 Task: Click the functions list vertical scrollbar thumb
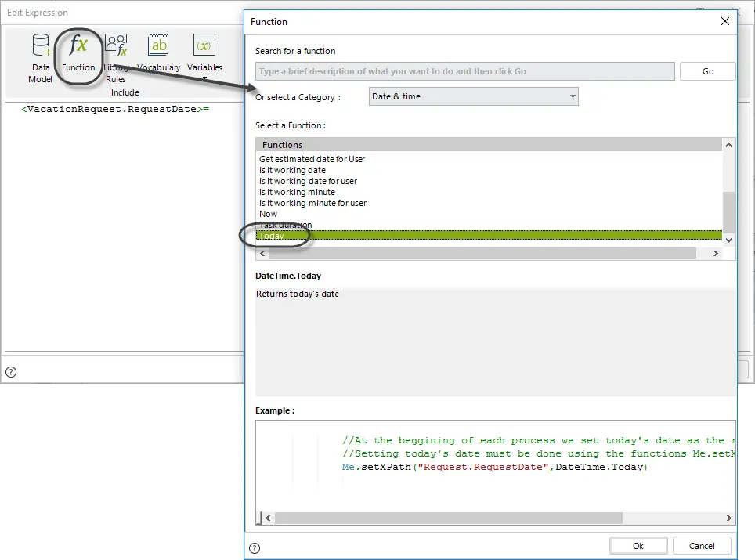[728, 212]
